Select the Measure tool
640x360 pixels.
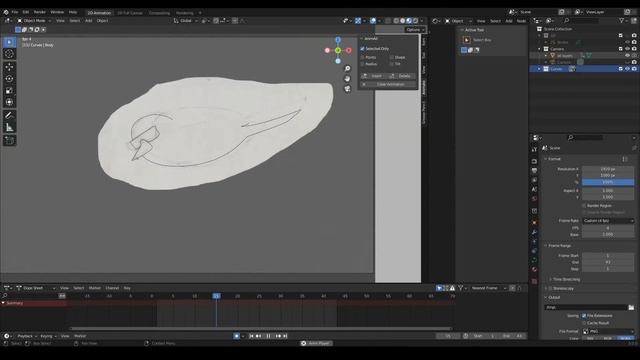[x=9, y=128]
